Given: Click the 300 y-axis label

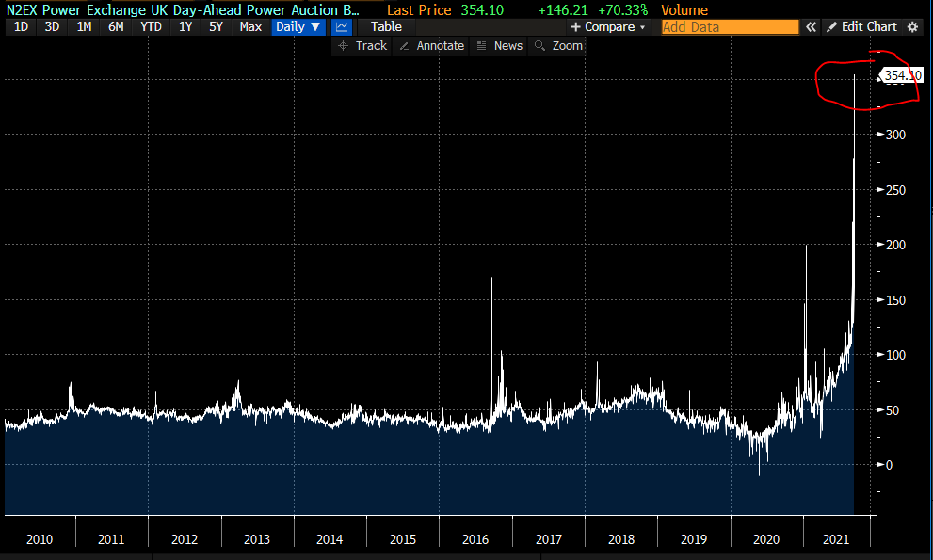Looking at the screenshot, I should [x=895, y=135].
